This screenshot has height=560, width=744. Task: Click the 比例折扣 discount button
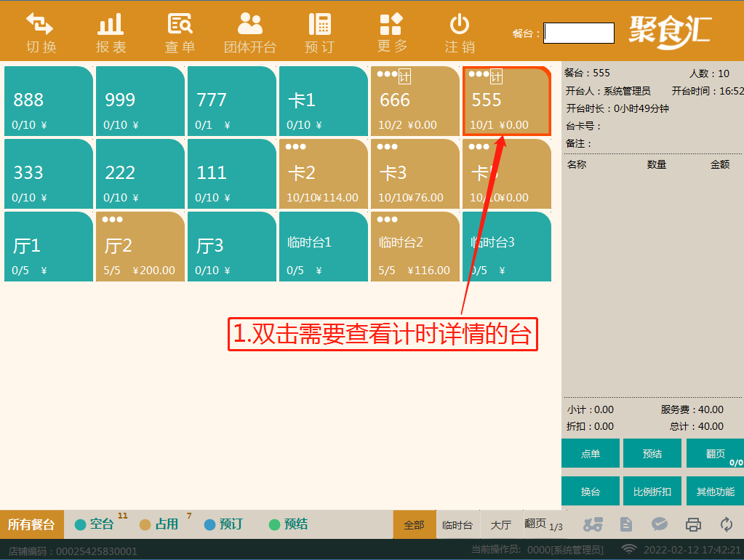tap(652, 491)
